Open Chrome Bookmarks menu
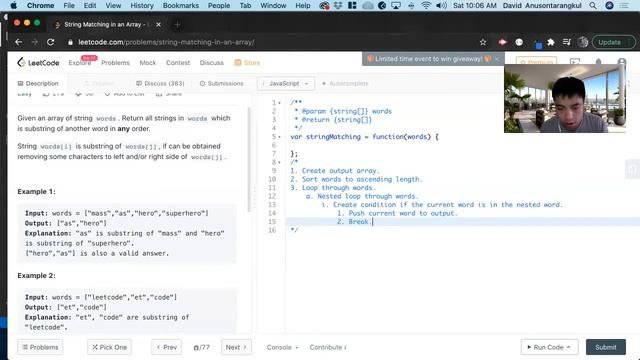The height and width of the screenshot is (360, 640). pyautogui.click(x=181, y=5)
